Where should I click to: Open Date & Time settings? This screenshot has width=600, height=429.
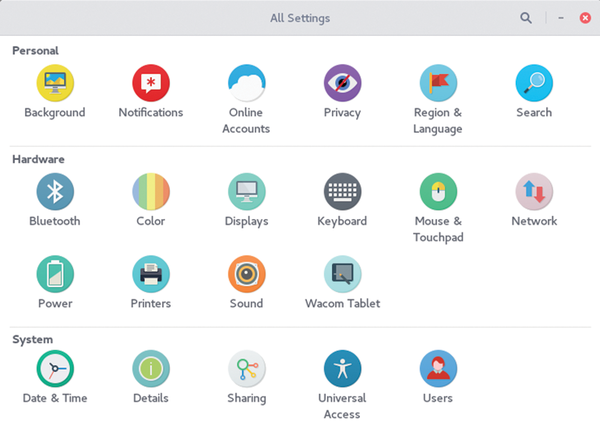coord(55,369)
